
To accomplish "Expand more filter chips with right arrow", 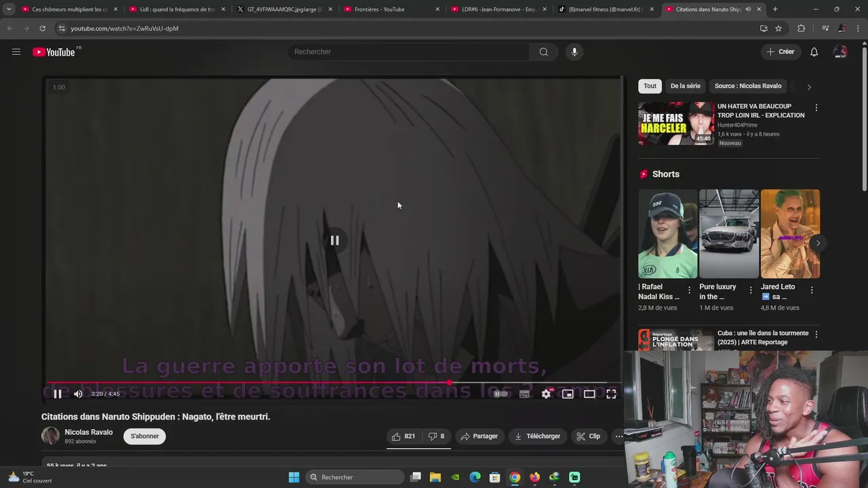I will click(808, 87).
